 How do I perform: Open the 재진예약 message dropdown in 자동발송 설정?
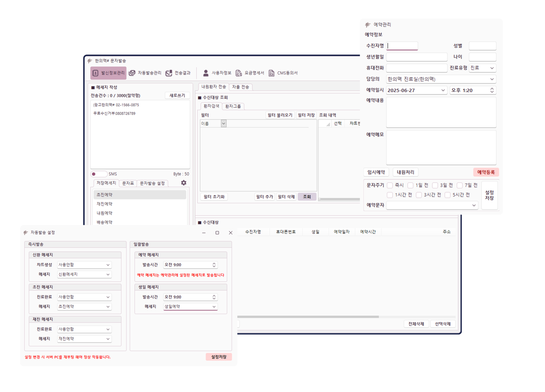[84, 339]
